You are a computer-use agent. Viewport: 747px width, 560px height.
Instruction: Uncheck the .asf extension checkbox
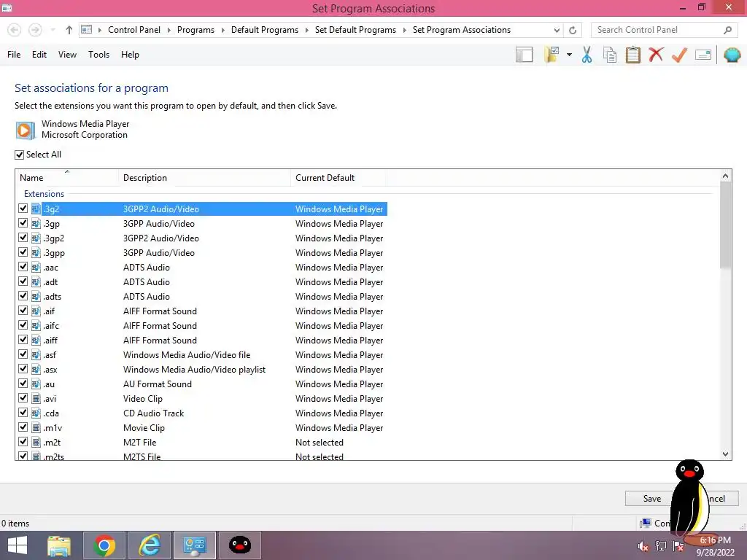23,355
